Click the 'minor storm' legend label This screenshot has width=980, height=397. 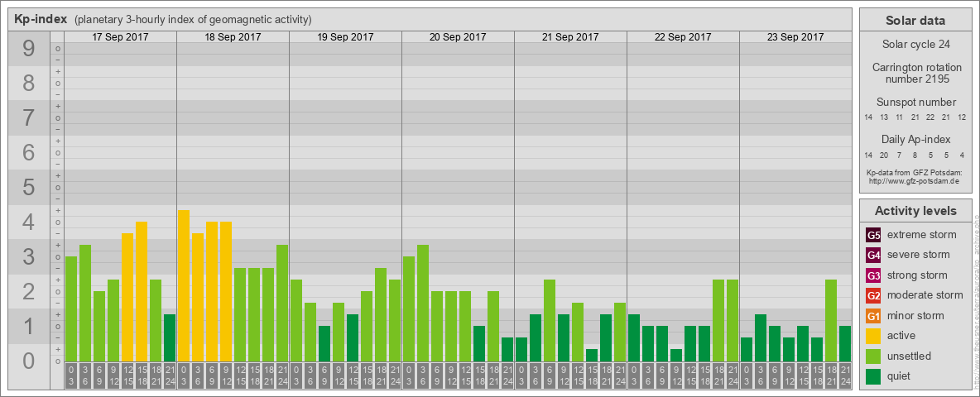pos(915,316)
